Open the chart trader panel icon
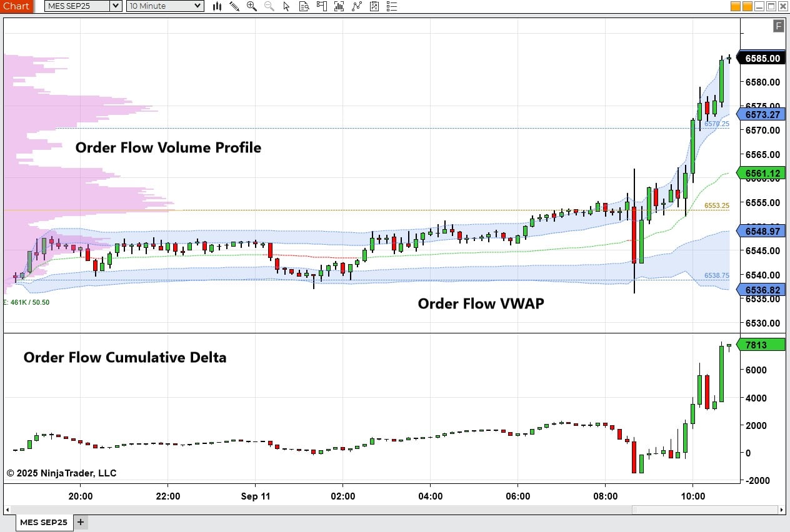Screen dimensions: 790x532 coord(321,6)
